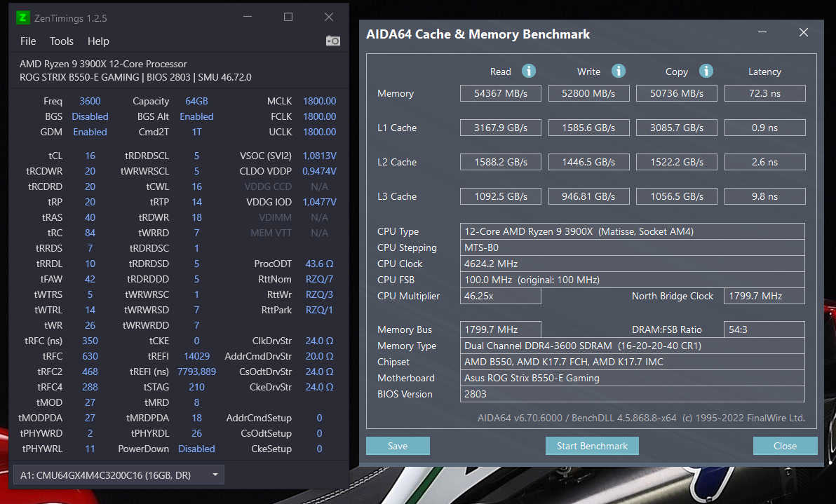
Task: Click the ProcODT value 43.6 Ω
Action: coord(319,264)
